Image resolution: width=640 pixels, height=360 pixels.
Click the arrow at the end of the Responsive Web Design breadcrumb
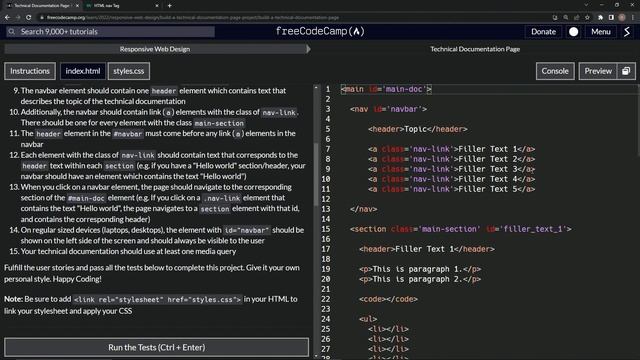tap(309, 49)
